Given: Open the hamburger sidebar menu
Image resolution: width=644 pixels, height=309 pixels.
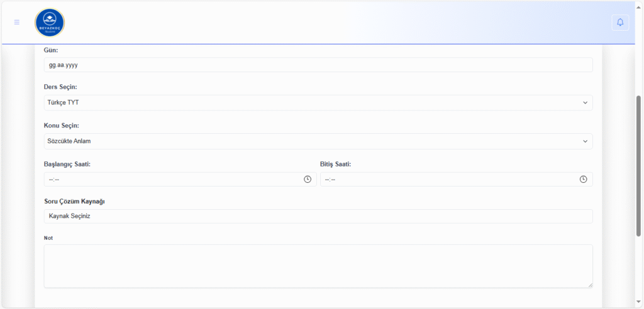Looking at the screenshot, I should coord(17,22).
